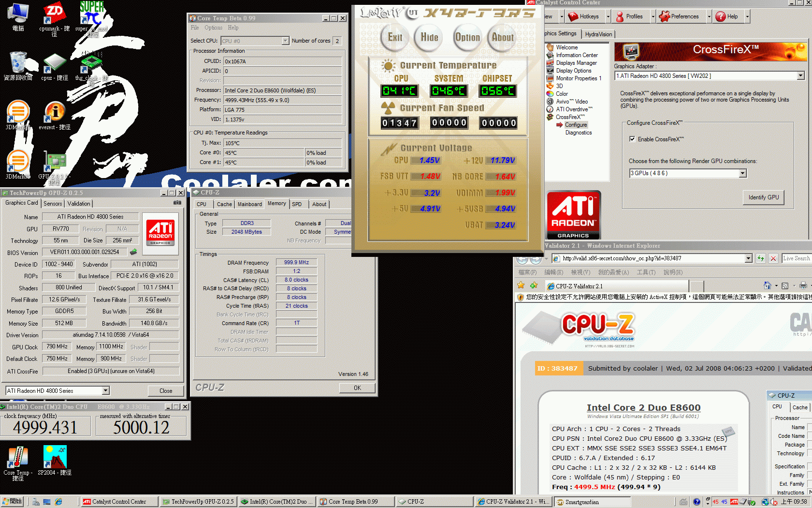The height and width of the screenshot is (508, 812).
Task: Click the Identify GPU button
Action: [764, 197]
